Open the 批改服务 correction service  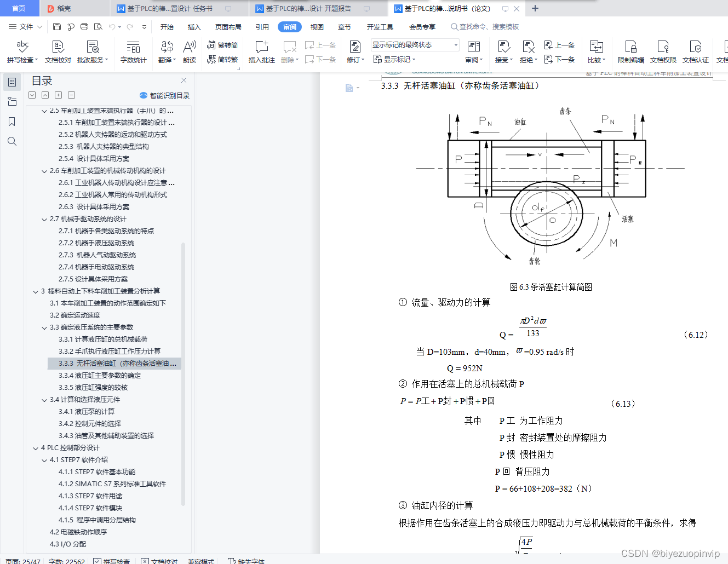[x=93, y=52]
